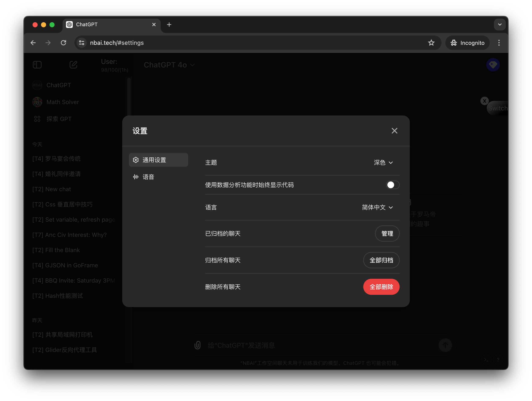Click the 探索 GPT grid icon
The height and width of the screenshot is (401, 532).
(x=37, y=119)
